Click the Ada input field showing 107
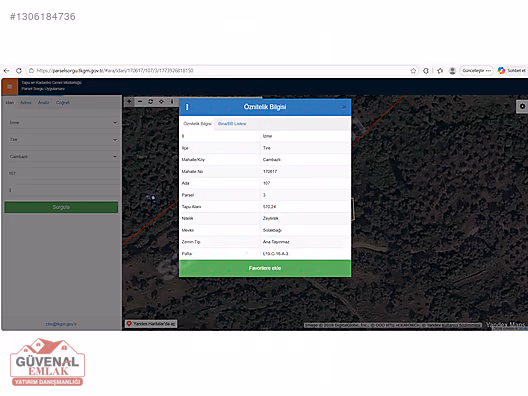528x396 pixels. [63, 173]
